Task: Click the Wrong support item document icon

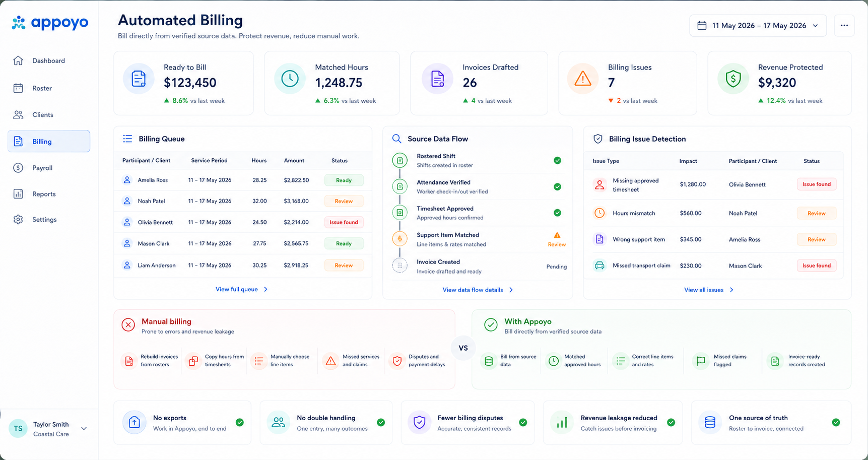Action: (599, 239)
